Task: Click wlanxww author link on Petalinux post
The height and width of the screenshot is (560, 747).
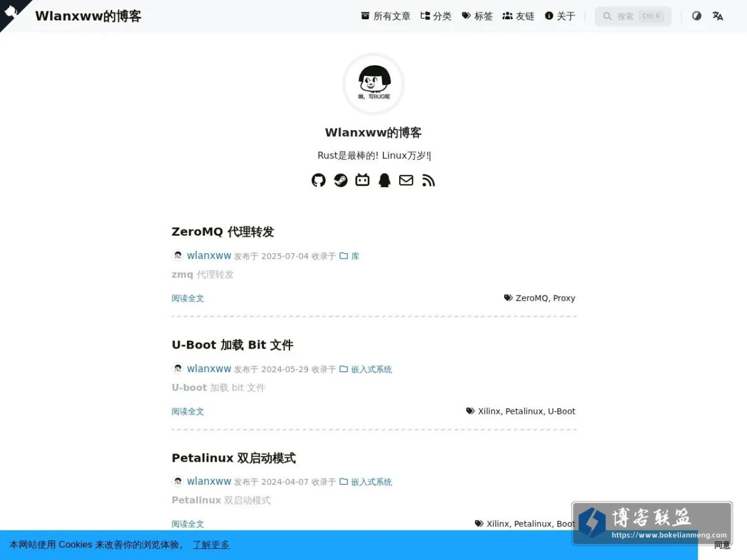Action: point(209,481)
